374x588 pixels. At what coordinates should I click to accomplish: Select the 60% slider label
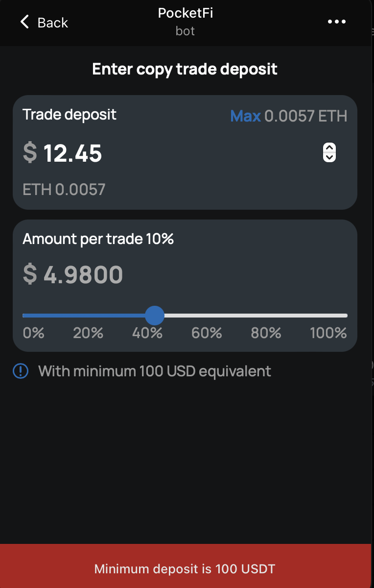click(x=207, y=333)
